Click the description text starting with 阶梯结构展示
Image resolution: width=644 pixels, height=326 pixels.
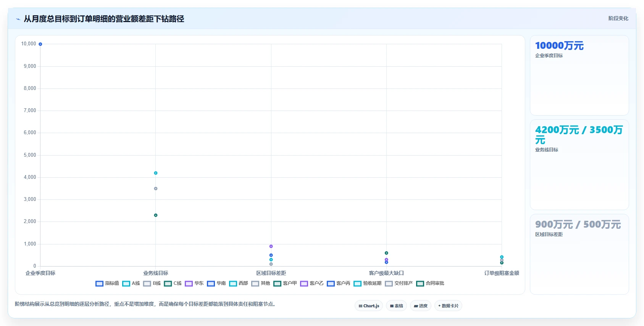[145, 304]
